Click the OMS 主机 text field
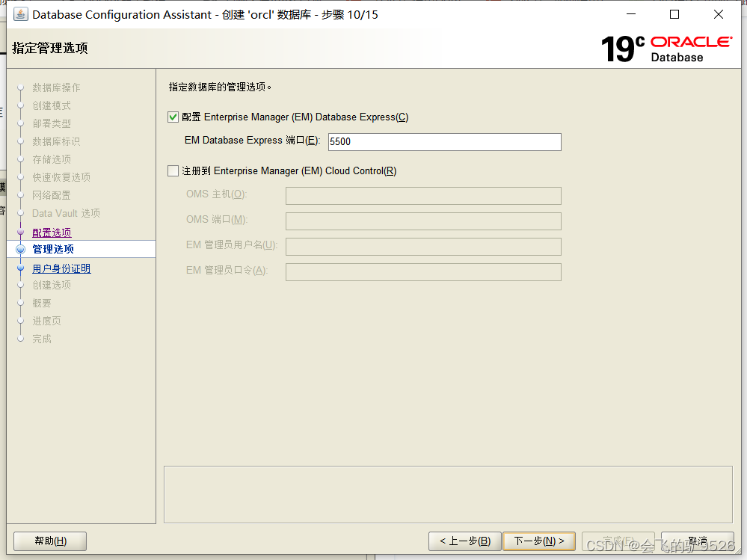The width and height of the screenshot is (747, 560). click(423, 196)
